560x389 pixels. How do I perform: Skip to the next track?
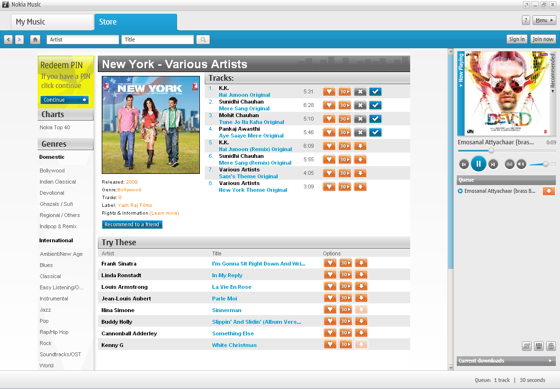[493, 164]
